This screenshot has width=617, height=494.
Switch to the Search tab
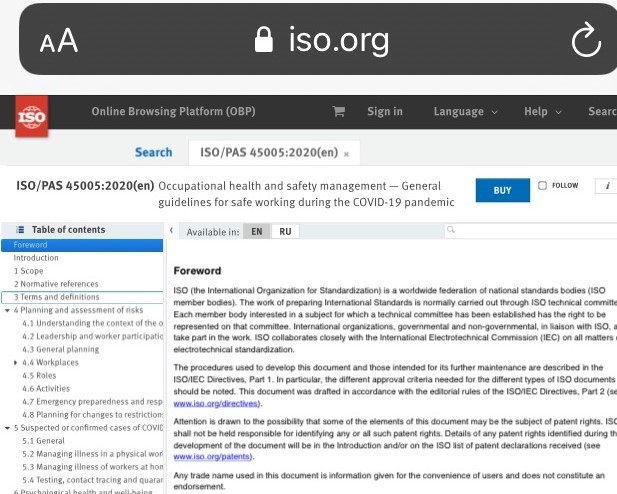click(153, 152)
